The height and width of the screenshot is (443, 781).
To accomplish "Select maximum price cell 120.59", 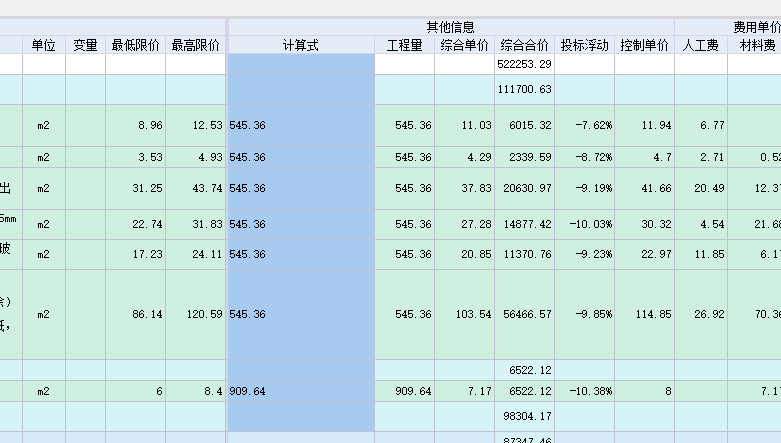I will 196,314.
